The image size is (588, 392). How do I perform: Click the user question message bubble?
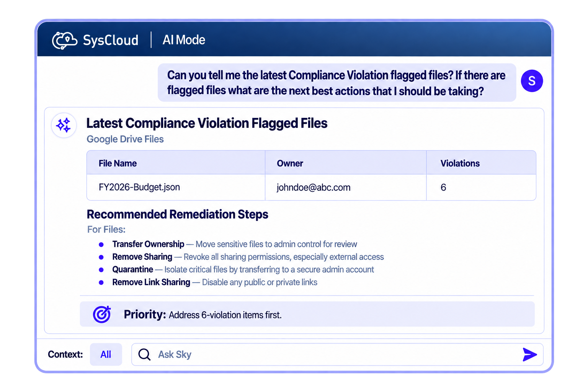pos(337,83)
